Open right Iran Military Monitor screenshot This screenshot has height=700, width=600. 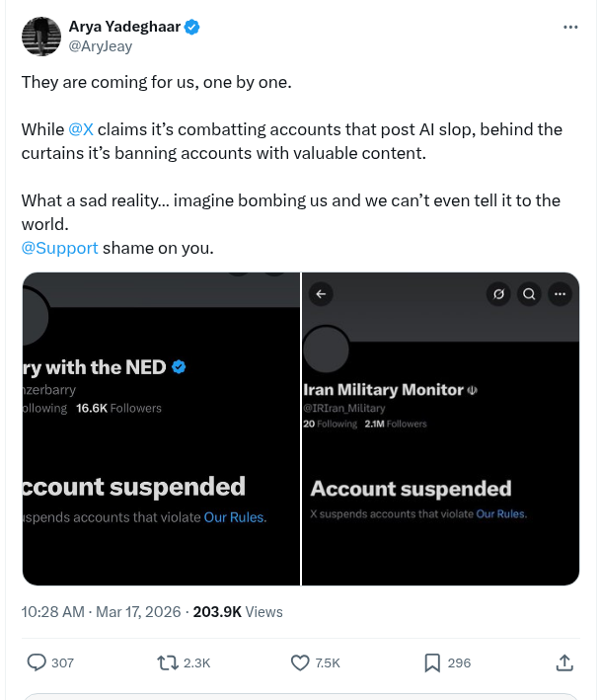coord(440,428)
